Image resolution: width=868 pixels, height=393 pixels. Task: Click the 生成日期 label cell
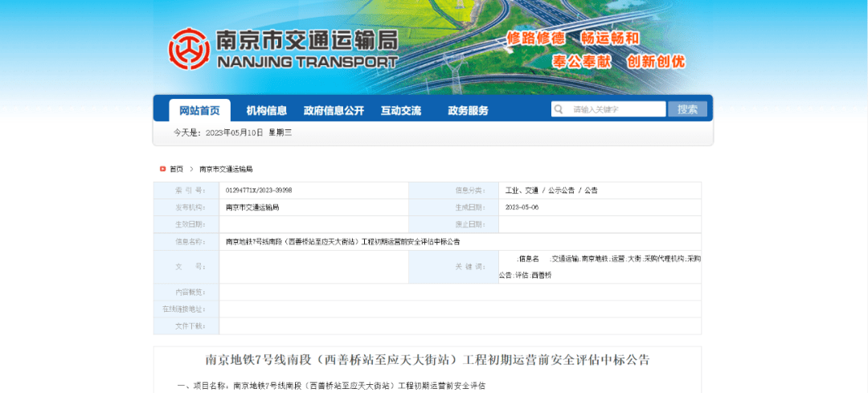coord(454,207)
